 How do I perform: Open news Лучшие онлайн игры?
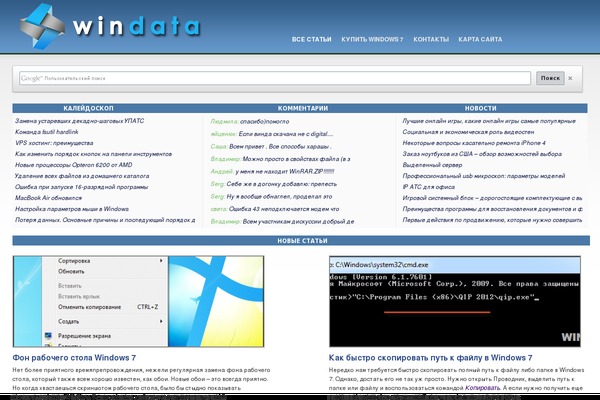489,121
